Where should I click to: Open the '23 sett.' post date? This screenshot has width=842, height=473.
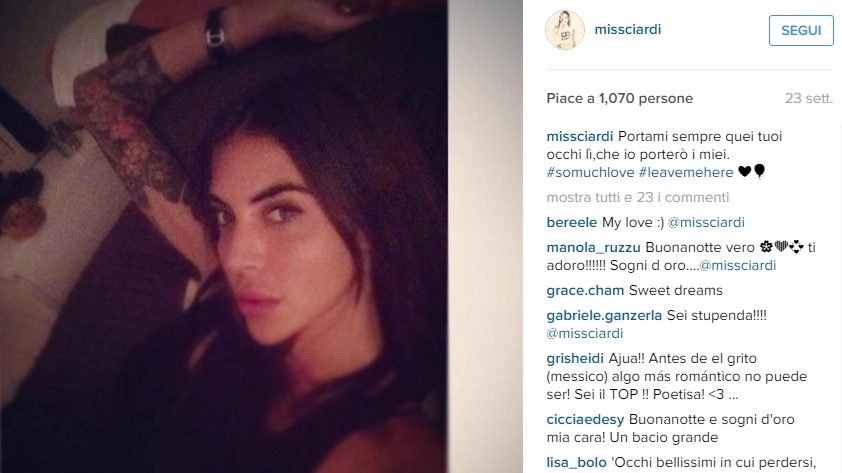(808, 98)
